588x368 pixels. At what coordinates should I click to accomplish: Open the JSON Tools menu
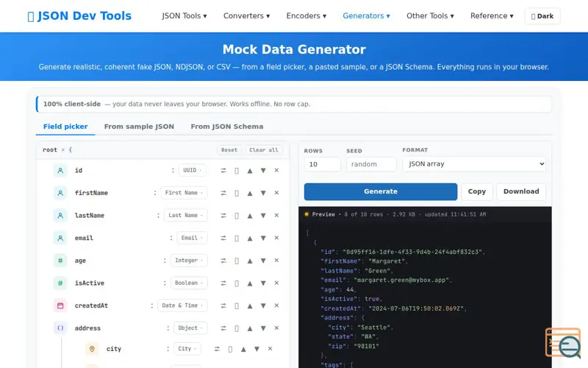(x=184, y=16)
